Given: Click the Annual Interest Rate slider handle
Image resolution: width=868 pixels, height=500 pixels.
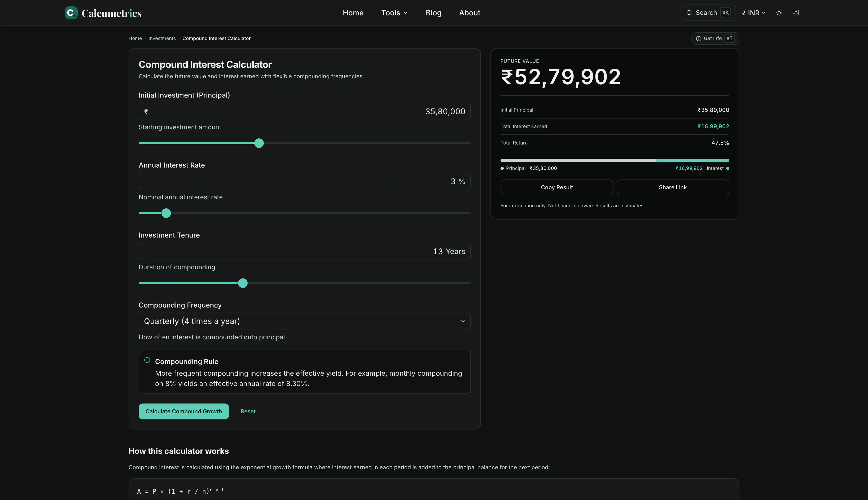Looking at the screenshot, I should pyautogui.click(x=166, y=213).
